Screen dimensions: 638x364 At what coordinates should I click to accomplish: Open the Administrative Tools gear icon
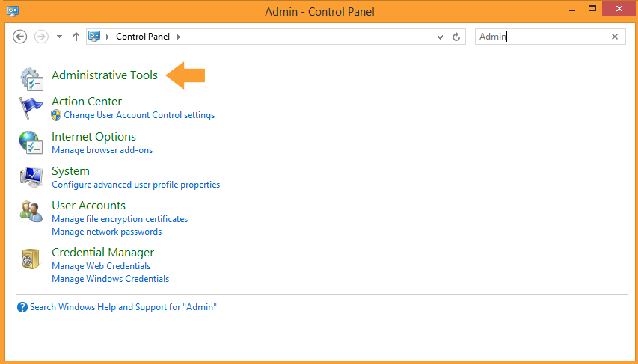coord(31,79)
